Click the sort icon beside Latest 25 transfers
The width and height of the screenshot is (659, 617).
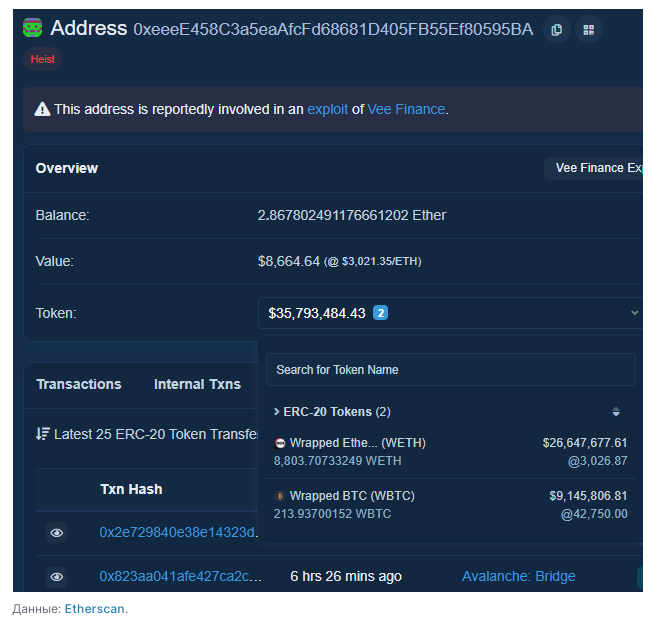tap(43, 434)
